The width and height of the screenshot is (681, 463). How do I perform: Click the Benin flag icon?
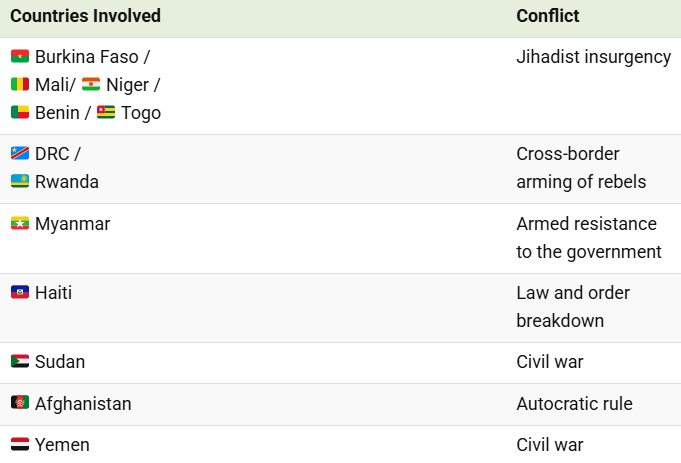pos(20,113)
